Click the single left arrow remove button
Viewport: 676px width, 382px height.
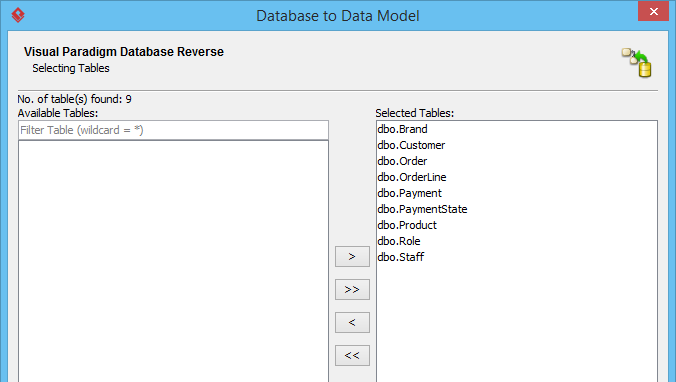coord(352,323)
